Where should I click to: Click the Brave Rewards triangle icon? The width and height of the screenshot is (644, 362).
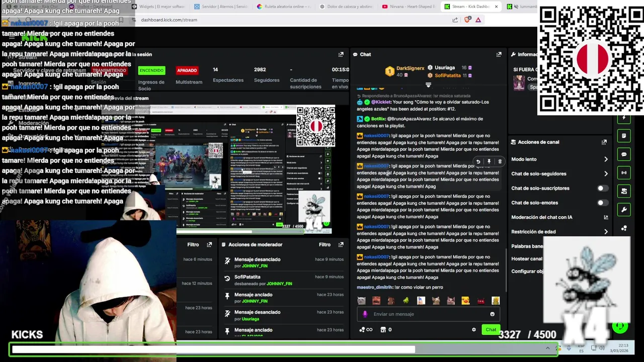coord(478,20)
